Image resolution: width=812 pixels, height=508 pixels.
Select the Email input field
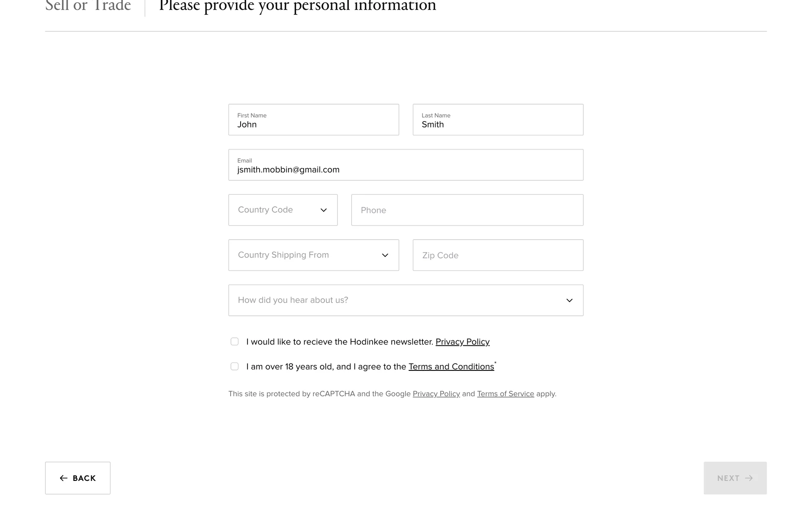click(406, 165)
